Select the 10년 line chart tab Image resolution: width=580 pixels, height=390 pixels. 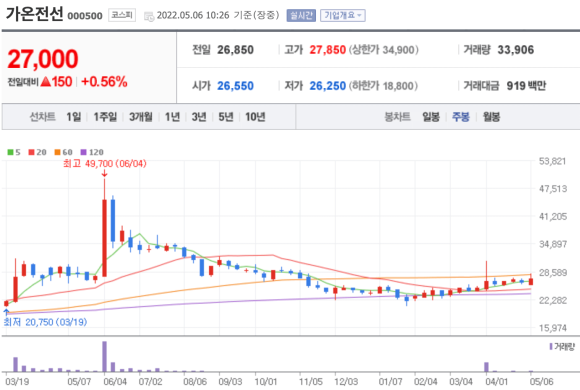(255, 117)
